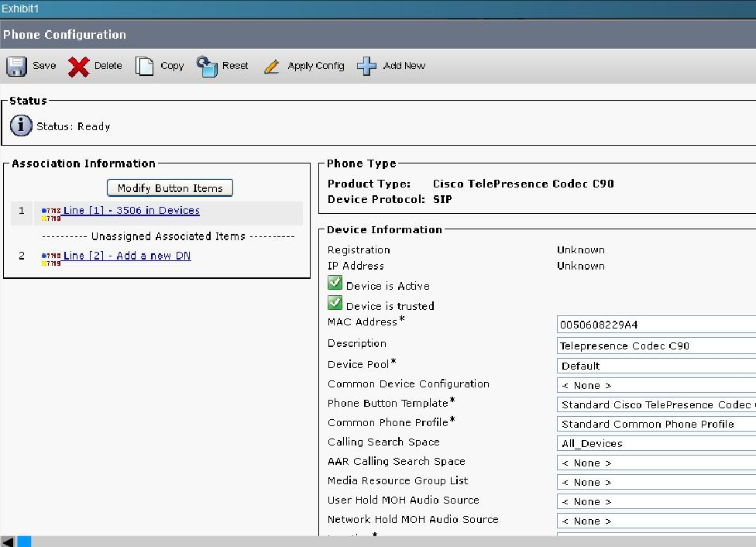
Task: Click row number 1 in Association list
Action: (x=21, y=210)
